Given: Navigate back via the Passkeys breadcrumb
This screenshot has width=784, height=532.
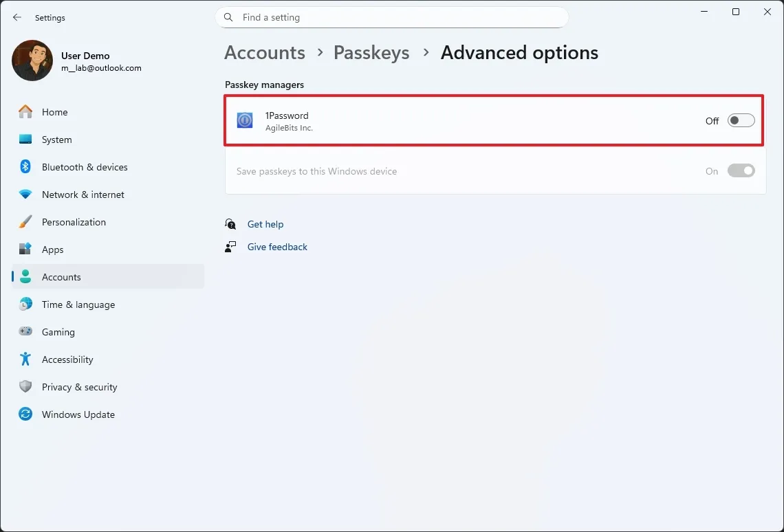Looking at the screenshot, I should [x=371, y=52].
